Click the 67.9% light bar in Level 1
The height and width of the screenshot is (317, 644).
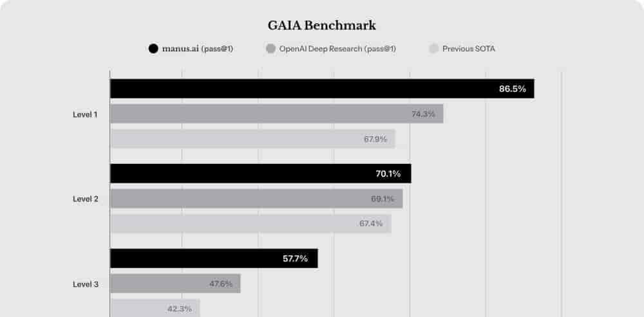(252, 139)
